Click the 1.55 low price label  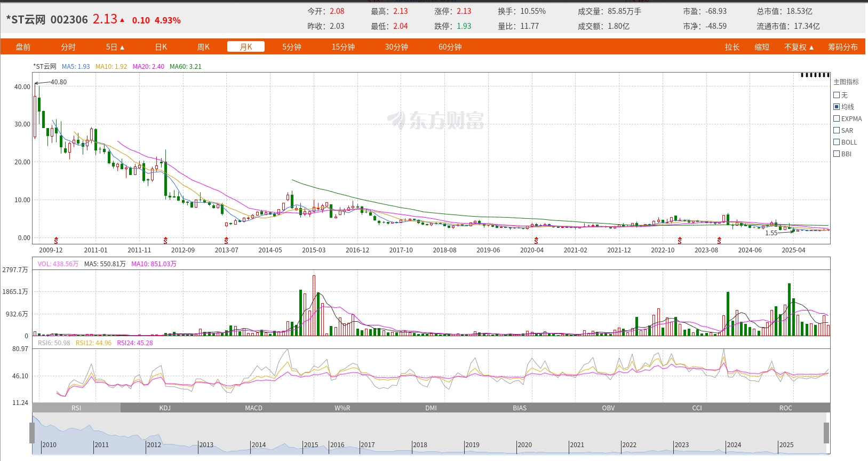771,233
